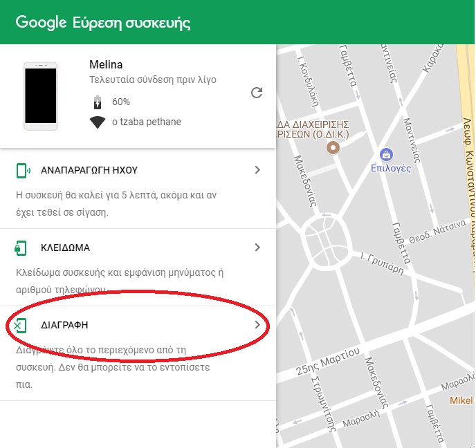Viewport: 476px width, 448px height.
Task: Refresh the Melina device status
Action: pos(257,93)
